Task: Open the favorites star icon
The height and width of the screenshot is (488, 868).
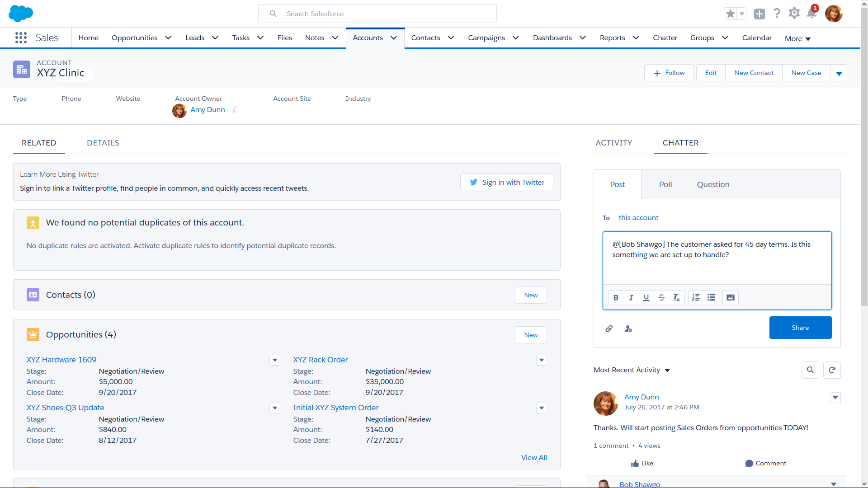Action: [729, 14]
